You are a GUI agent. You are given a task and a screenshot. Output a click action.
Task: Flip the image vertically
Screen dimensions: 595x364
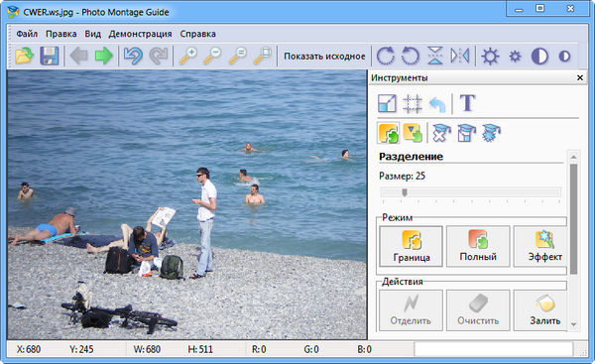pyautogui.click(x=435, y=56)
